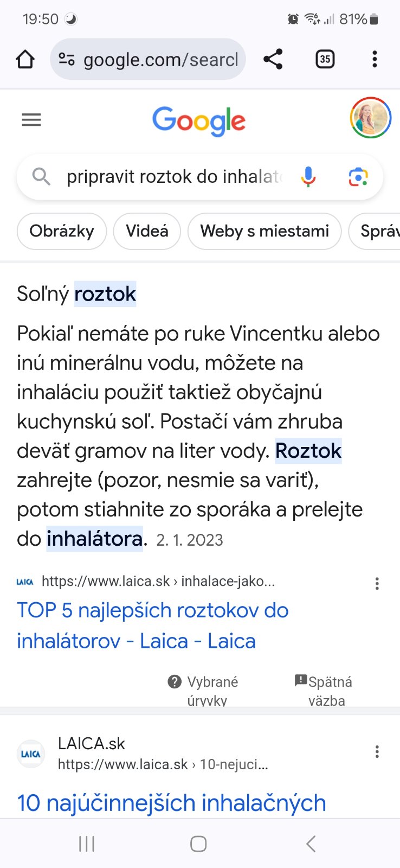Open Google hamburger main menu

31,120
